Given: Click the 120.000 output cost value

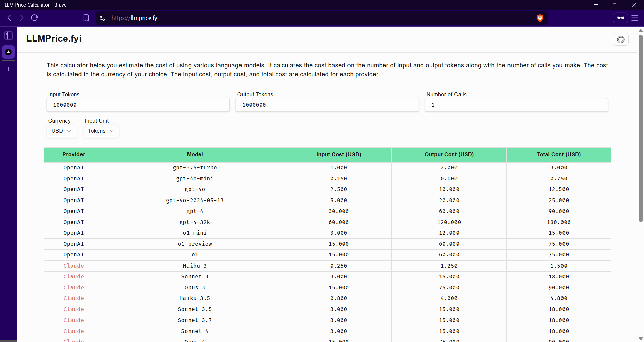Looking at the screenshot, I should tap(449, 222).
